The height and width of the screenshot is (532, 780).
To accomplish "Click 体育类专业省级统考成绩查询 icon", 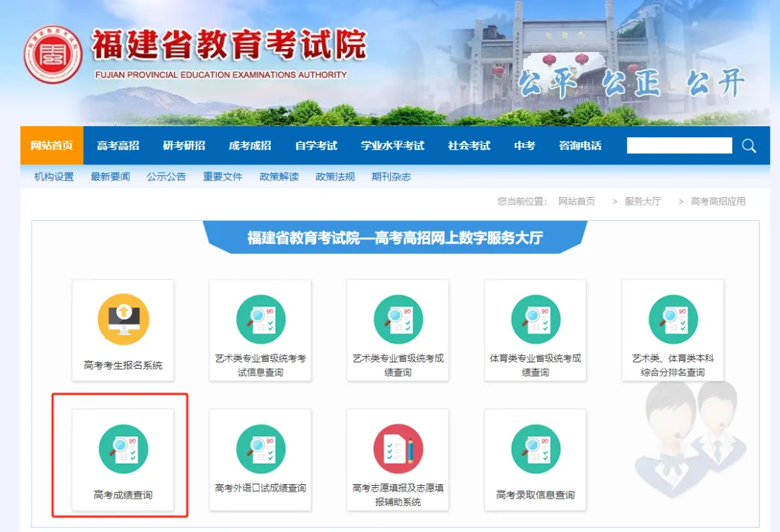I will pyautogui.click(x=535, y=320).
